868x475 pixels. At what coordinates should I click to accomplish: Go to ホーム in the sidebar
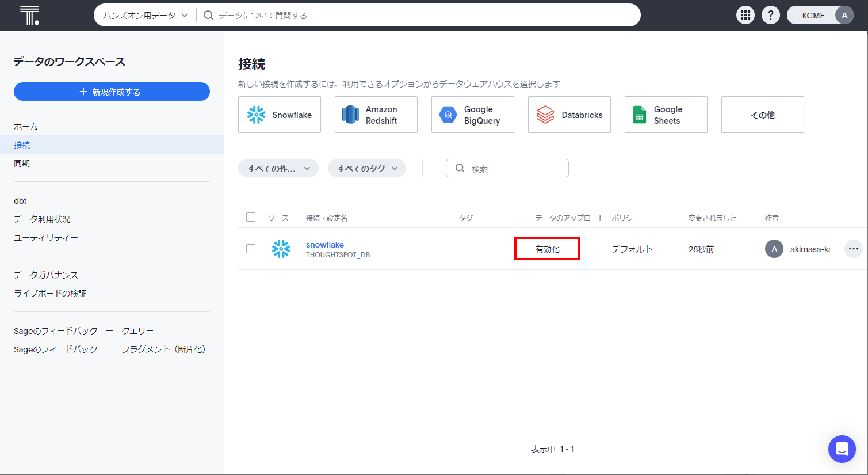click(26, 127)
